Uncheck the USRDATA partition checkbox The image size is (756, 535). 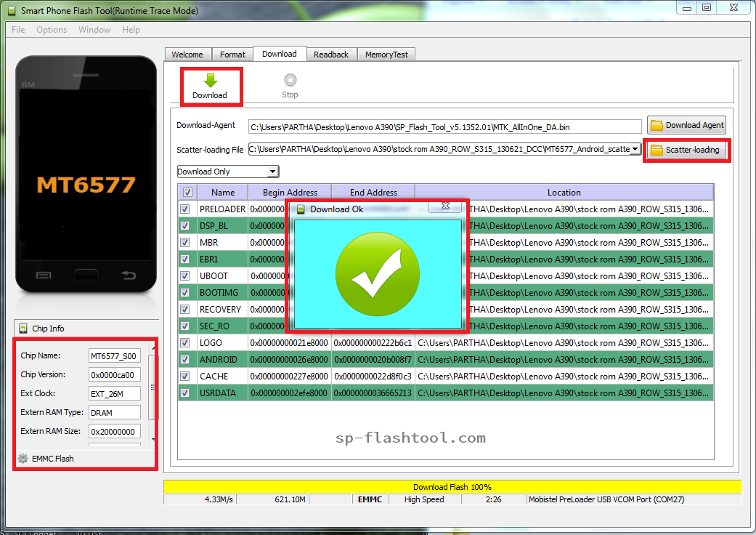click(x=185, y=393)
